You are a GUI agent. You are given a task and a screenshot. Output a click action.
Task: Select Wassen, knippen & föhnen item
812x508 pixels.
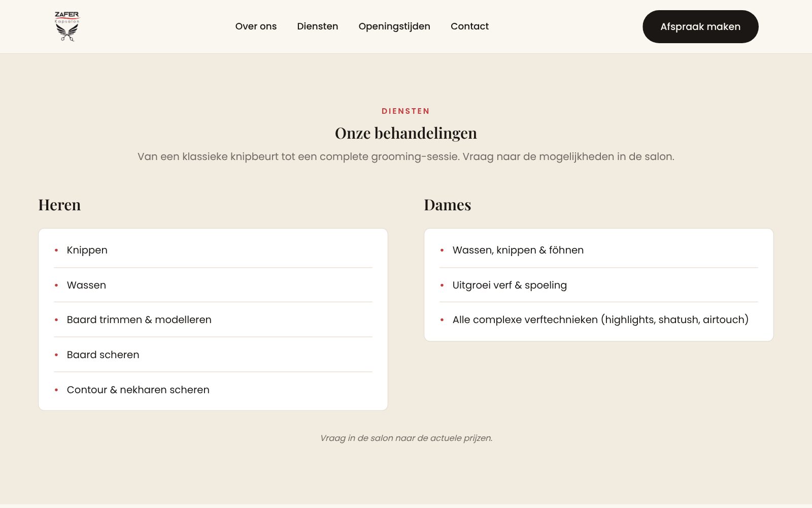[x=599, y=250]
